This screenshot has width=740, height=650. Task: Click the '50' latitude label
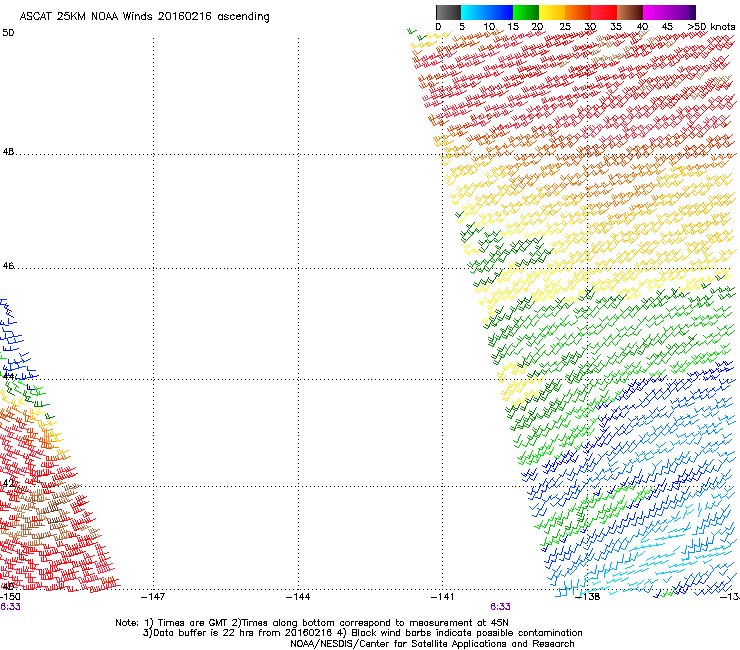pos(8,33)
